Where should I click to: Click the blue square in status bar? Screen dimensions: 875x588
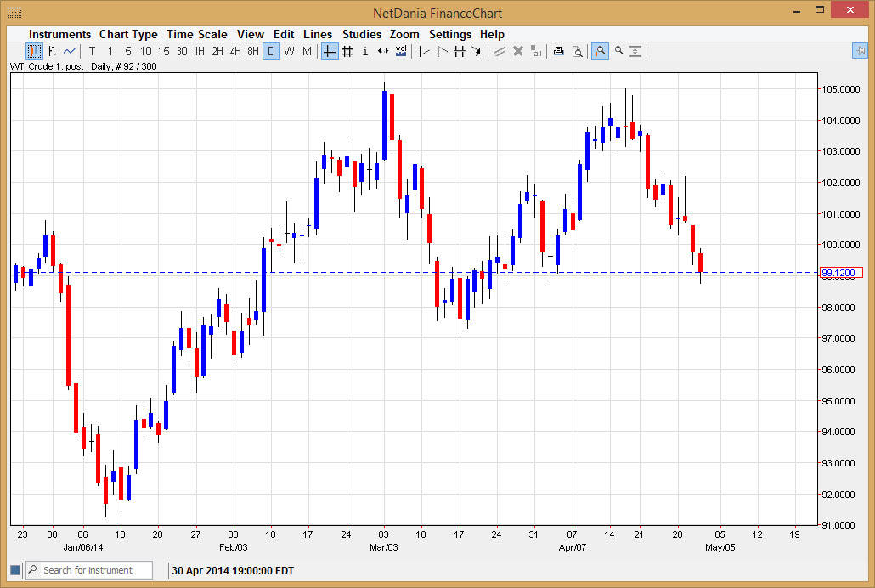[15, 570]
